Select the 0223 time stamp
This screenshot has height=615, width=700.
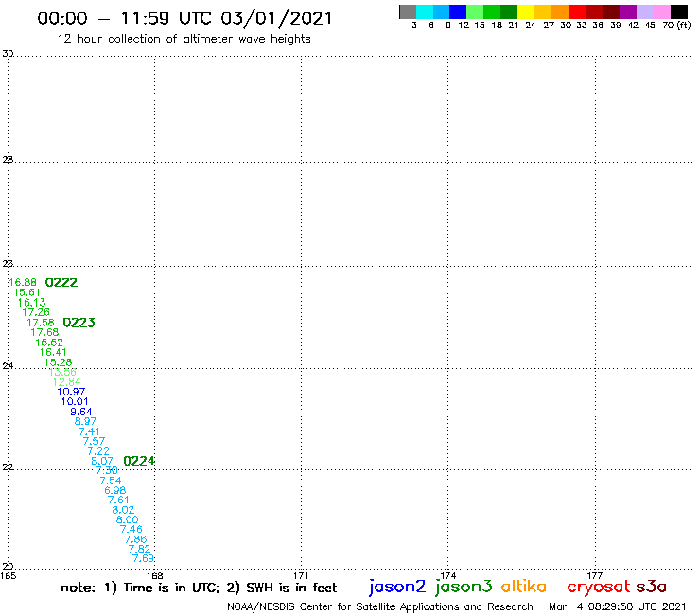click(x=79, y=323)
